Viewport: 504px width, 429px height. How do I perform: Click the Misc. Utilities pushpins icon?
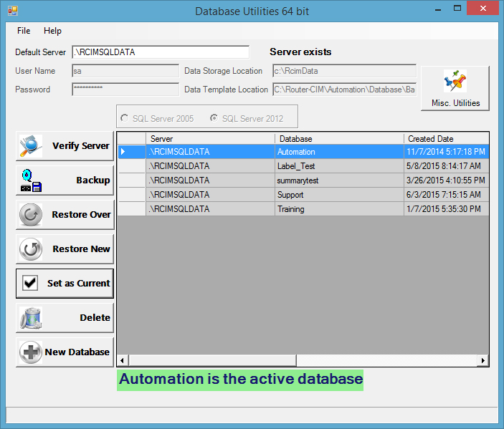click(x=455, y=81)
